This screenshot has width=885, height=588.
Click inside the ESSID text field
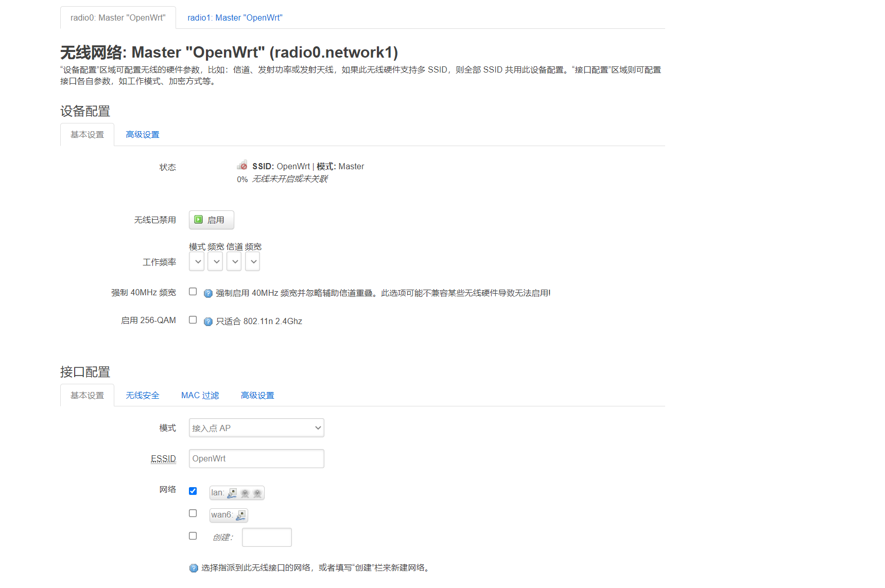click(x=256, y=458)
